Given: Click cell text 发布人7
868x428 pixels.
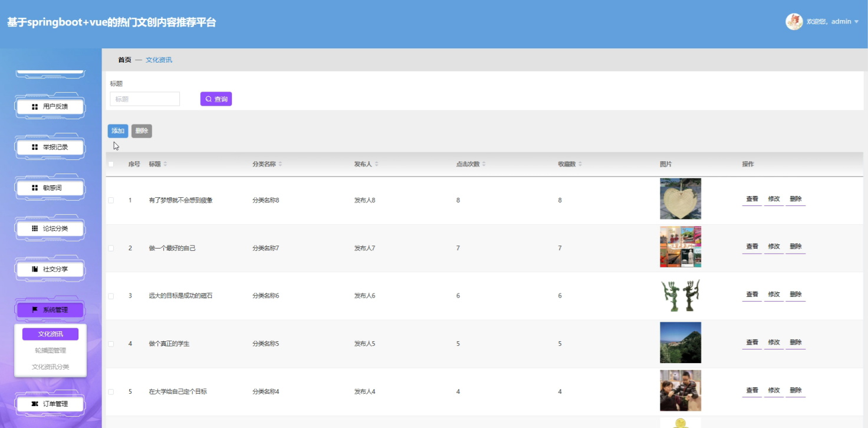Looking at the screenshot, I should [365, 249].
